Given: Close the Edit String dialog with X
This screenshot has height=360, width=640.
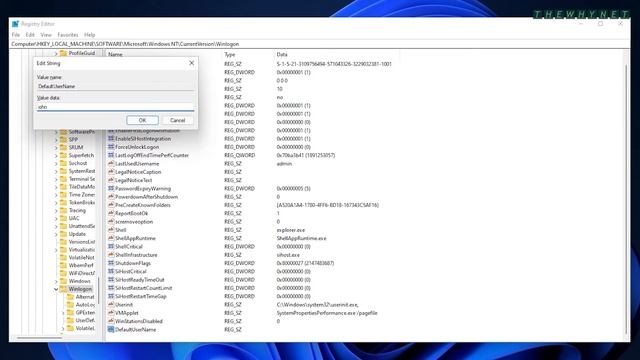Looking at the screenshot, I should coord(191,63).
